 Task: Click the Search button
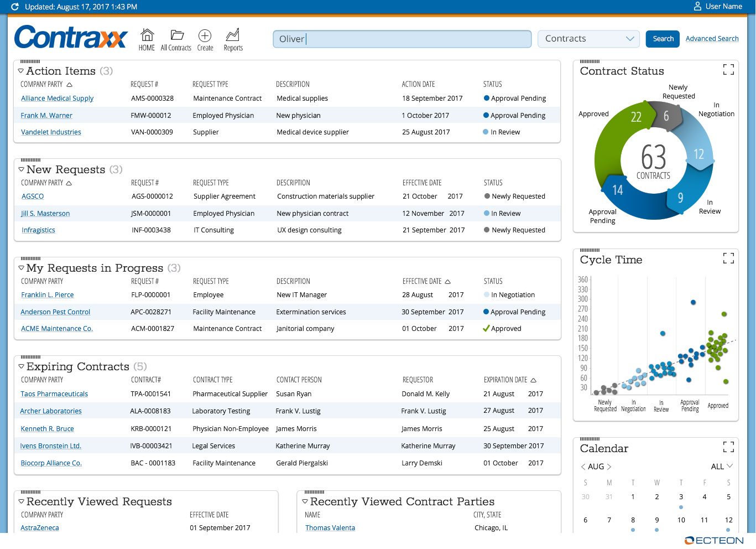pos(663,39)
